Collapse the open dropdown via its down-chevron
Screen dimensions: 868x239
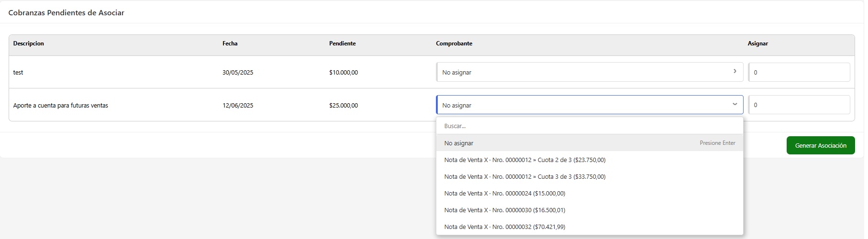(x=734, y=104)
